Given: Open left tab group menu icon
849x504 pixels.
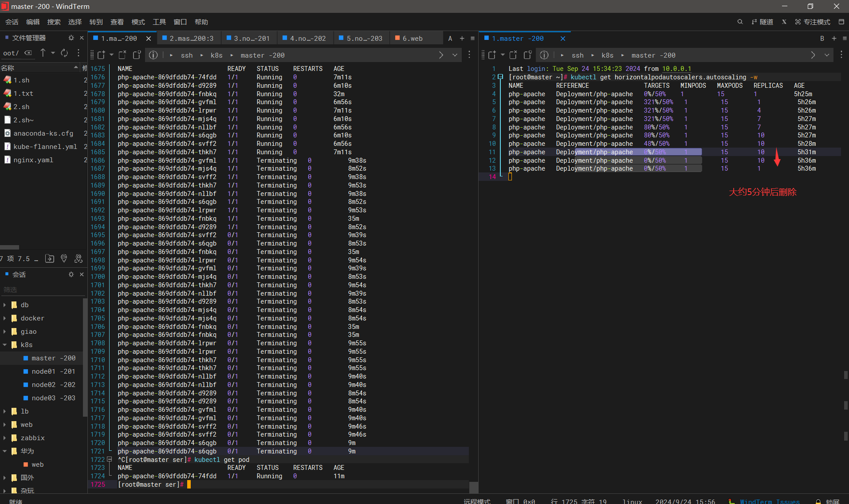Looking at the screenshot, I should tap(472, 39).
